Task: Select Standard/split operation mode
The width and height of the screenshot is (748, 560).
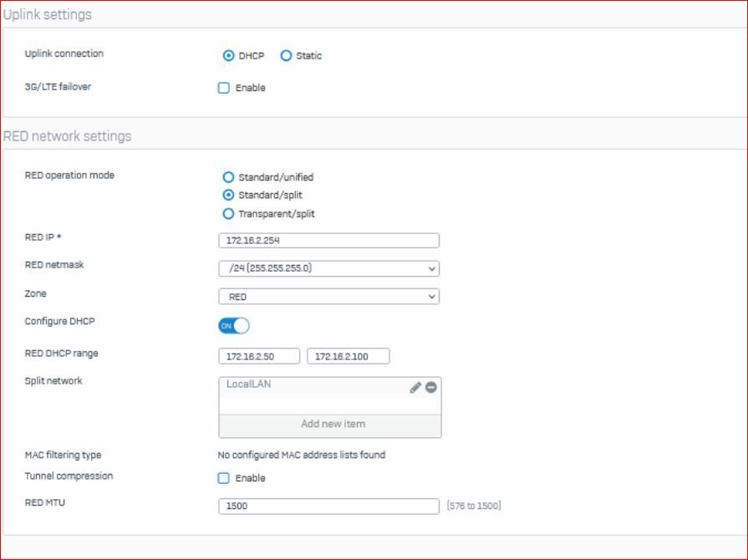Action: point(229,195)
